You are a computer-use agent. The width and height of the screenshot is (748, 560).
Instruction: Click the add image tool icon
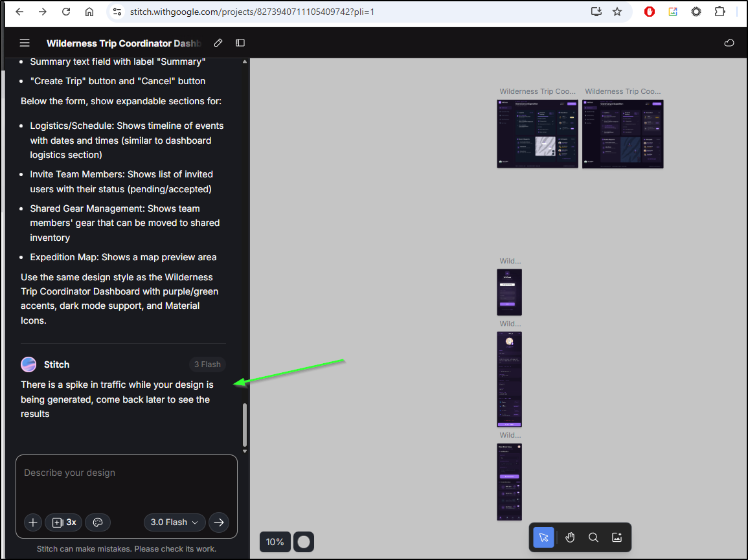pos(617,537)
